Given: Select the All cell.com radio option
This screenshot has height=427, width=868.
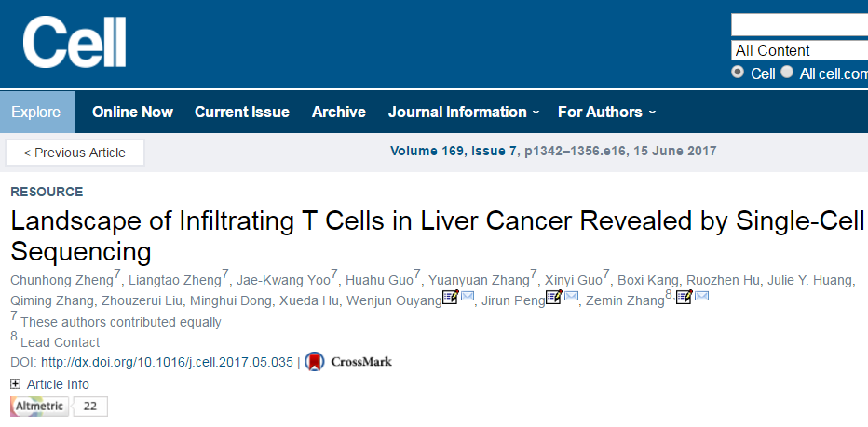Looking at the screenshot, I should pos(787,72).
